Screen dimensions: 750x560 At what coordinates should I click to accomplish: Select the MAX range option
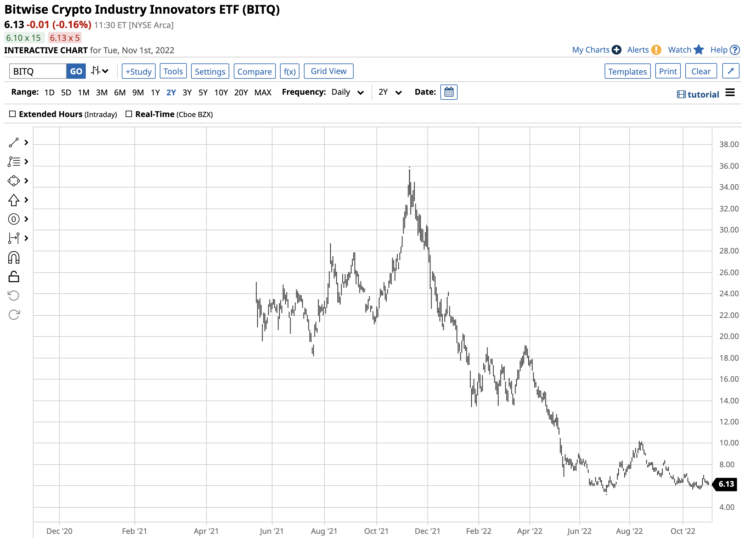tap(263, 92)
